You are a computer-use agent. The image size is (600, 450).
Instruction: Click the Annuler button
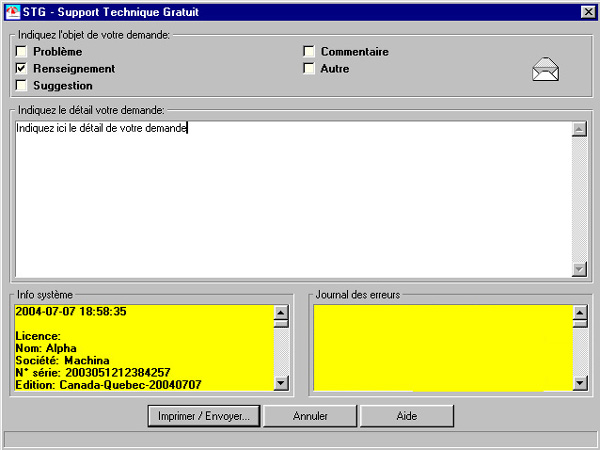[310, 415]
